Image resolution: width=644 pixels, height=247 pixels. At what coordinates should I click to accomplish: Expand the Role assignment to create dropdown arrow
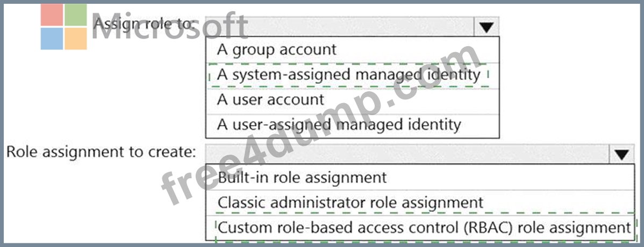click(x=622, y=154)
